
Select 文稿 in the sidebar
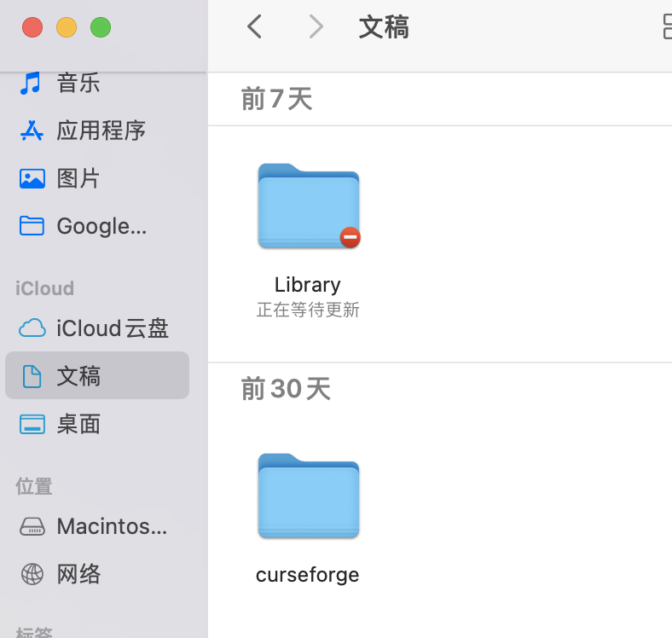pos(78,376)
